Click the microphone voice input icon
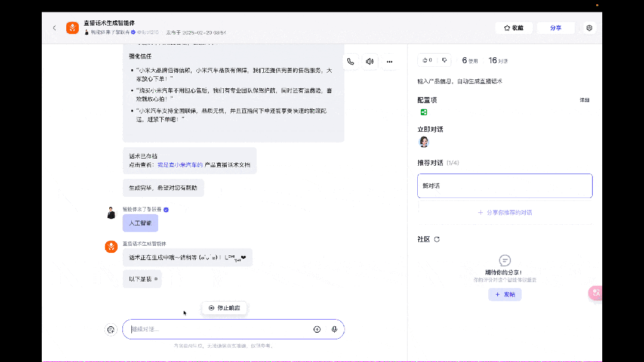The width and height of the screenshot is (644, 362). pyautogui.click(x=334, y=329)
